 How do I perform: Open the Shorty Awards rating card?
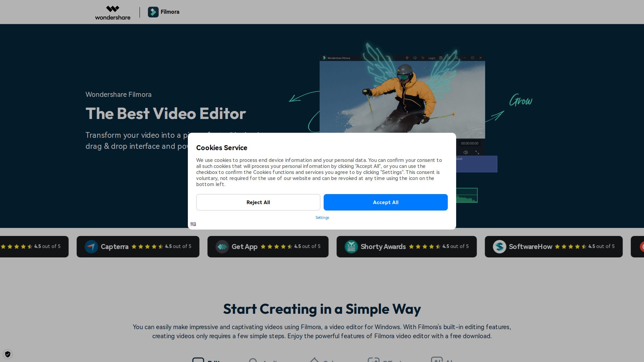pyautogui.click(x=406, y=247)
